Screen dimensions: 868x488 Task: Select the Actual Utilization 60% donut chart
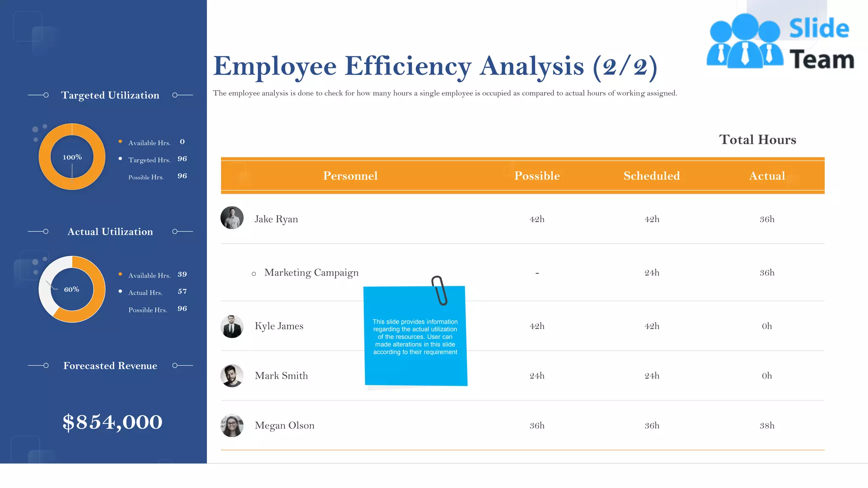coord(72,289)
